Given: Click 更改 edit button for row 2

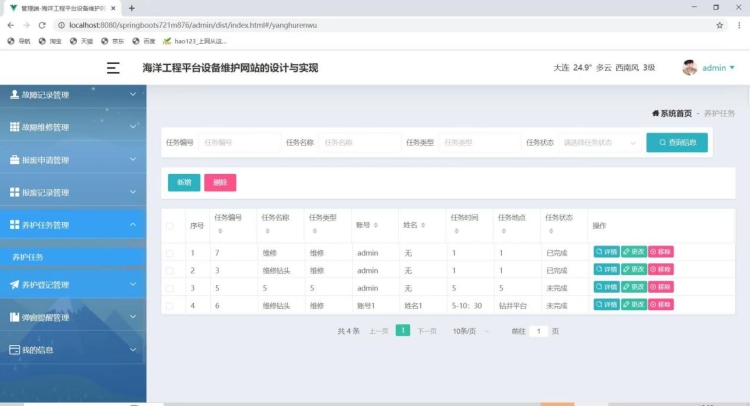Looking at the screenshot, I should coord(633,270).
